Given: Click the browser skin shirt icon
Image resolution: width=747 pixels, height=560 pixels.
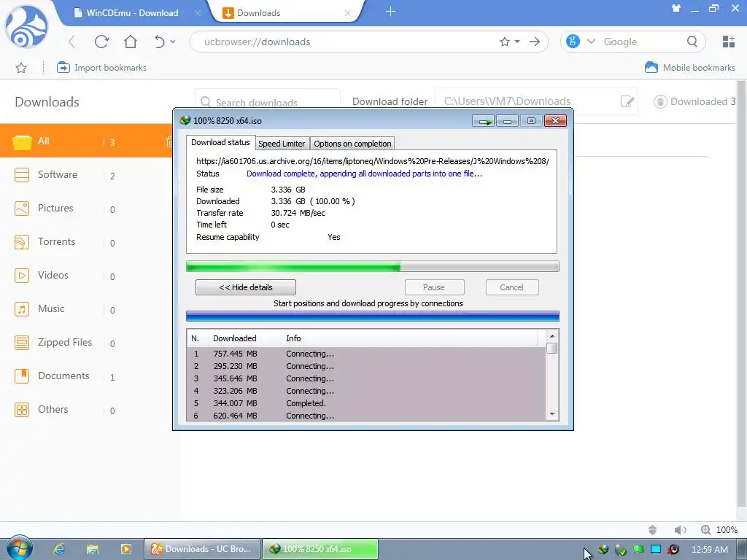Looking at the screenshot, I should pyautogui.click(x=676, y=8).
